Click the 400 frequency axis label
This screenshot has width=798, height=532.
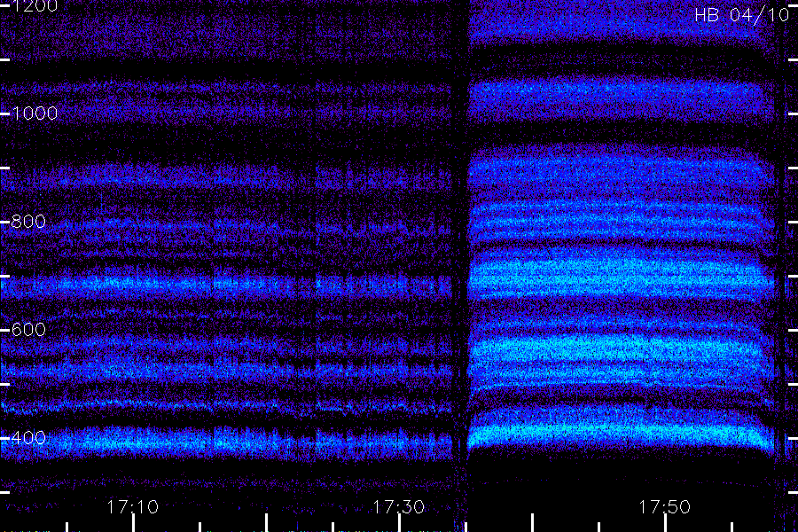point(28,438)
